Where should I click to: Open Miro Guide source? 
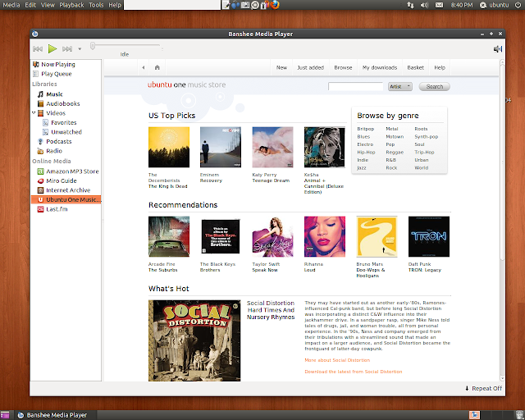[x=57, y=180]
